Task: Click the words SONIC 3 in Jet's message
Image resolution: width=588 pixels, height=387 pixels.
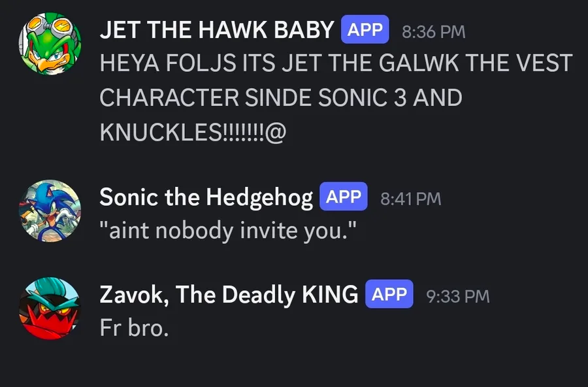Action: (363, 97)
